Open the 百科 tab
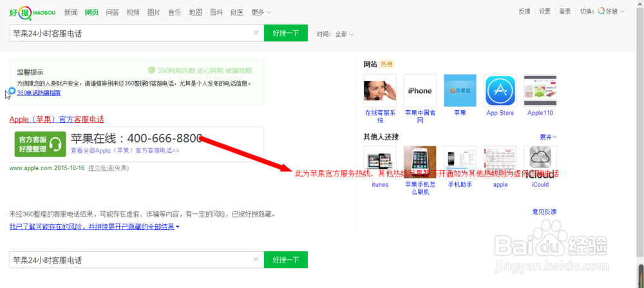Screen dimensions: 644x288 (216, 12)
